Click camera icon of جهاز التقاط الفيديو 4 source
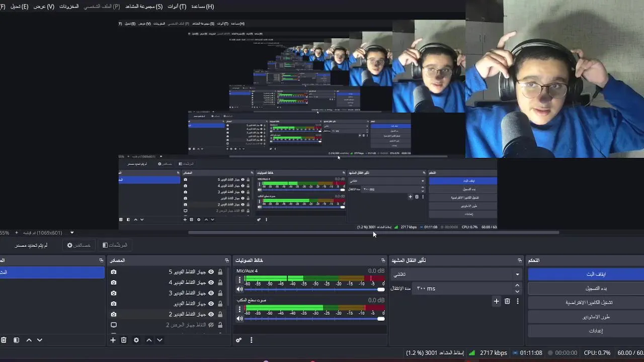 point(114,283)
